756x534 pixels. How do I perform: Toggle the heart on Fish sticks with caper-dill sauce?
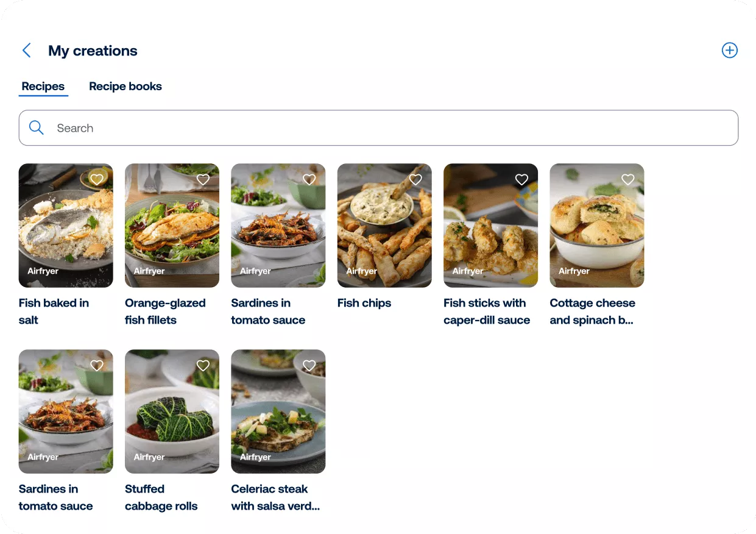[521, 179]
